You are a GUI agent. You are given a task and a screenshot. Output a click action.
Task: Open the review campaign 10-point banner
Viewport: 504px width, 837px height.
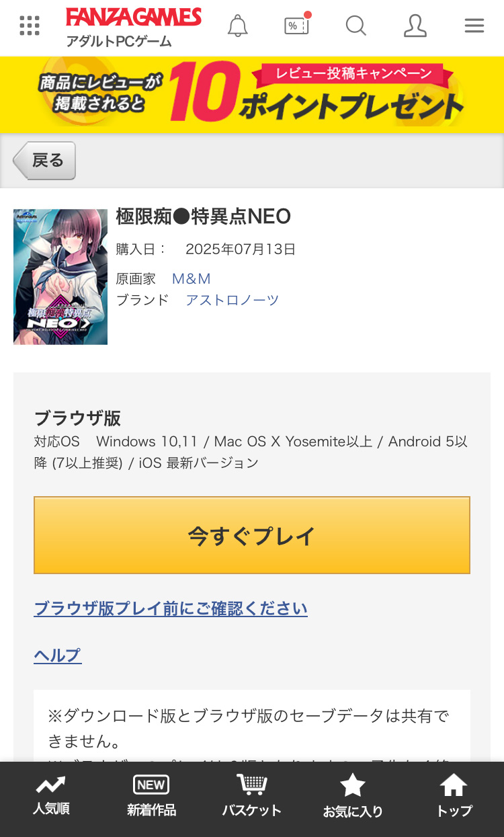coord(252,94)
